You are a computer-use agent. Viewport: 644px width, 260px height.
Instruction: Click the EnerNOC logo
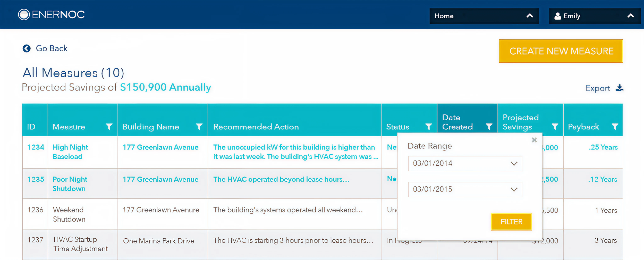51,15
